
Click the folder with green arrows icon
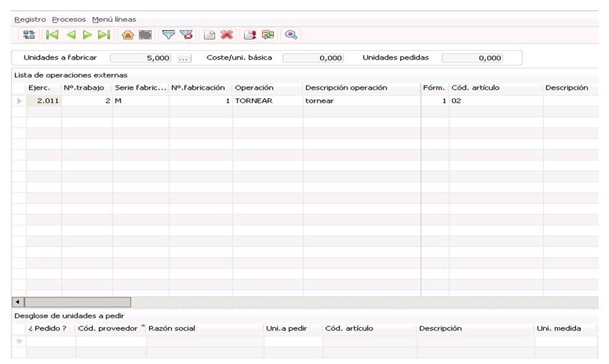[268, 35]
